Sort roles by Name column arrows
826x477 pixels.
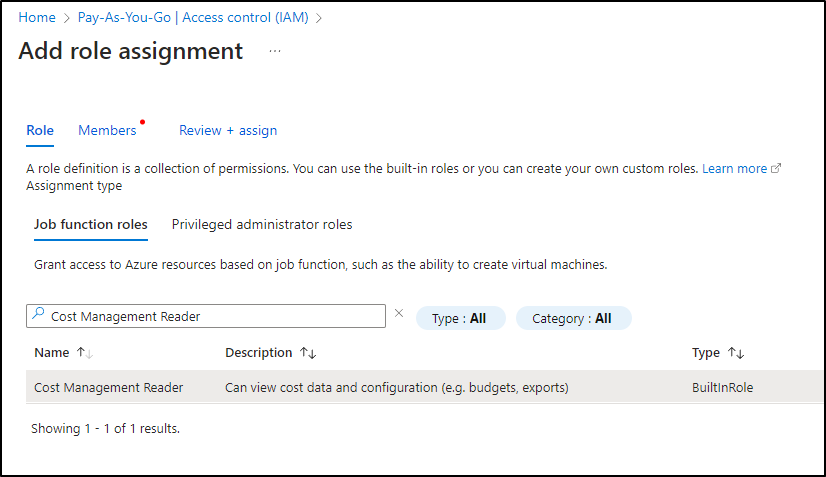(85, 353)
